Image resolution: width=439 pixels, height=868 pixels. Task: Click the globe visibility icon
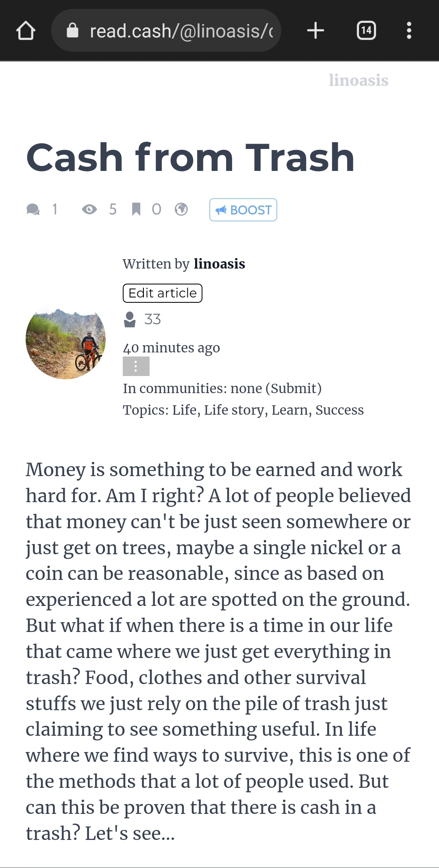[x=181, y=210]
